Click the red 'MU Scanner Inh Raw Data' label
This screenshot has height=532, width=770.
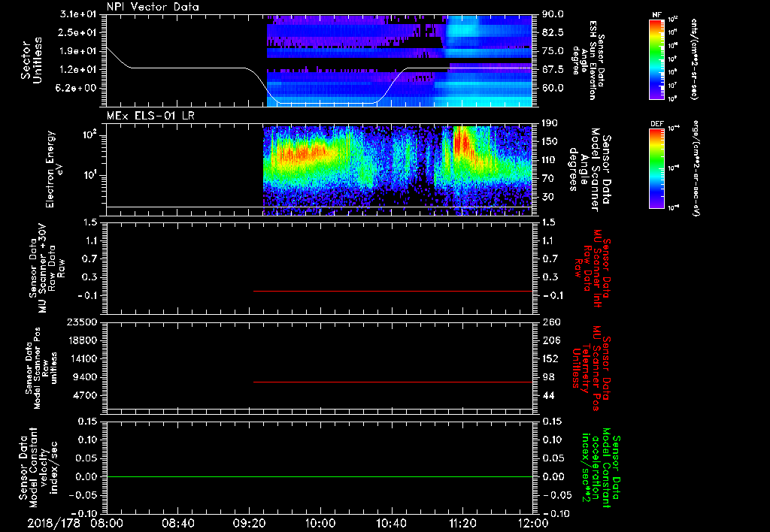(x=592, y=268)
